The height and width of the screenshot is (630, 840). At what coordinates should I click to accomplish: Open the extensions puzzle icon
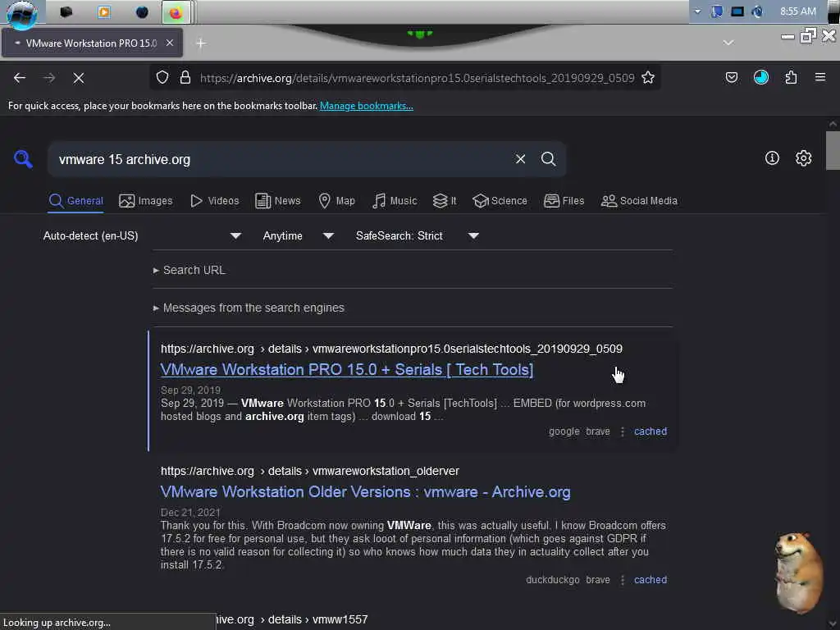[x=791, y=78]
